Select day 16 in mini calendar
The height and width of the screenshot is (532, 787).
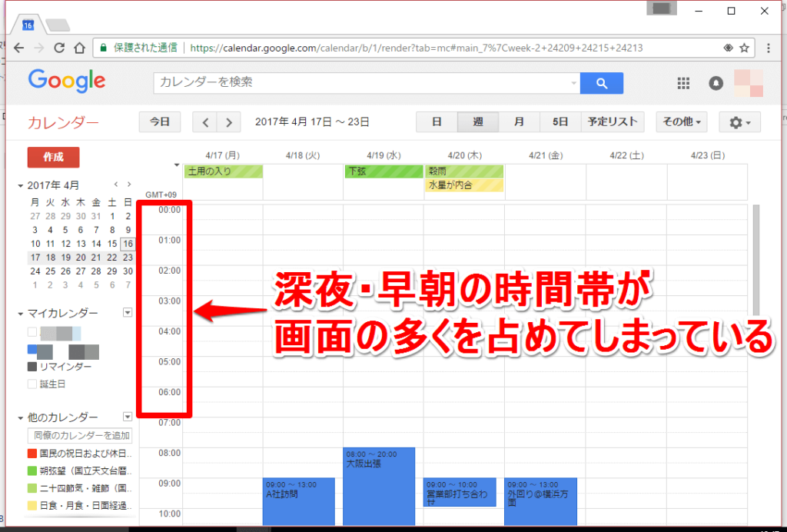coord(128,244)
